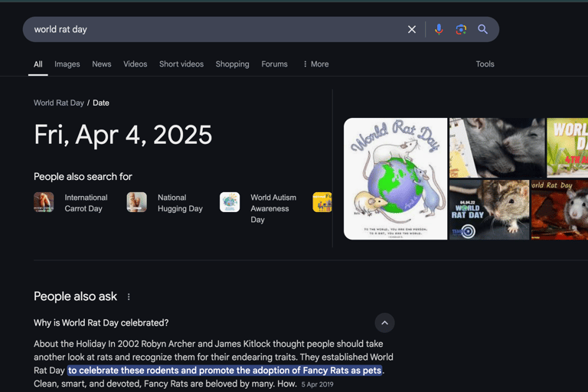Click the Date breadcrumb text

(x=101, y=103)
